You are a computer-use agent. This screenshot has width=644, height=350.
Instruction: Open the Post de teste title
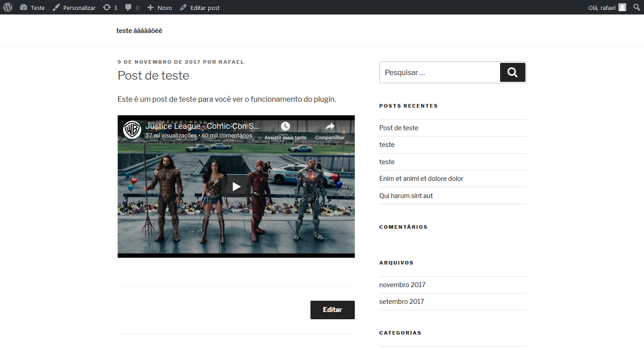[153, 75]
